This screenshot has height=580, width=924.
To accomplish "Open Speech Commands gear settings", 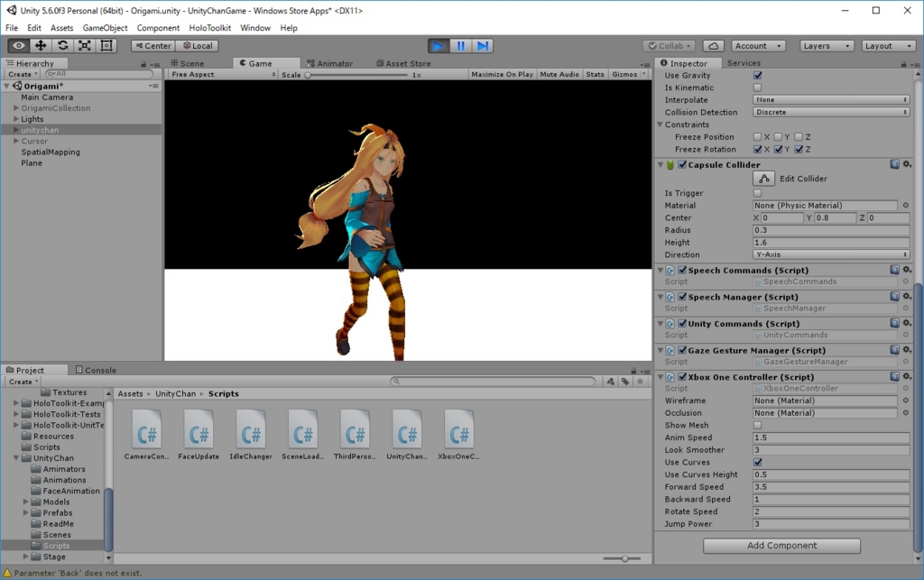I will [x=907, y=271].
